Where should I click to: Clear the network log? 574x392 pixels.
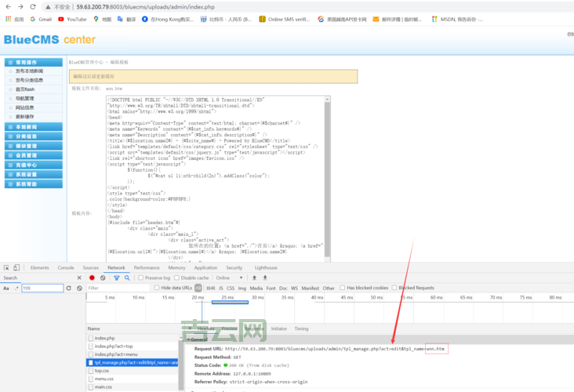tap(102, 278)
